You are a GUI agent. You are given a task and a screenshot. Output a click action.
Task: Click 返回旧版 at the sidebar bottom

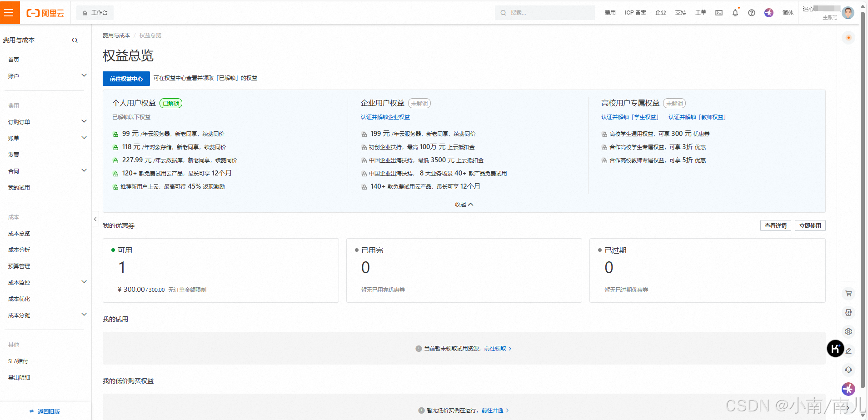click(x=45, y=412)
